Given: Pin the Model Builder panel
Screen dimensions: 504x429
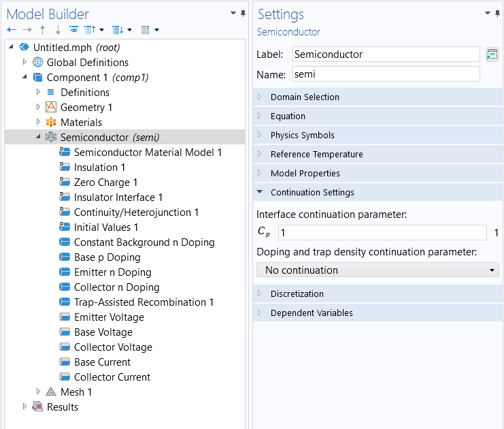Looking at the screenshot, I should 243,14.
